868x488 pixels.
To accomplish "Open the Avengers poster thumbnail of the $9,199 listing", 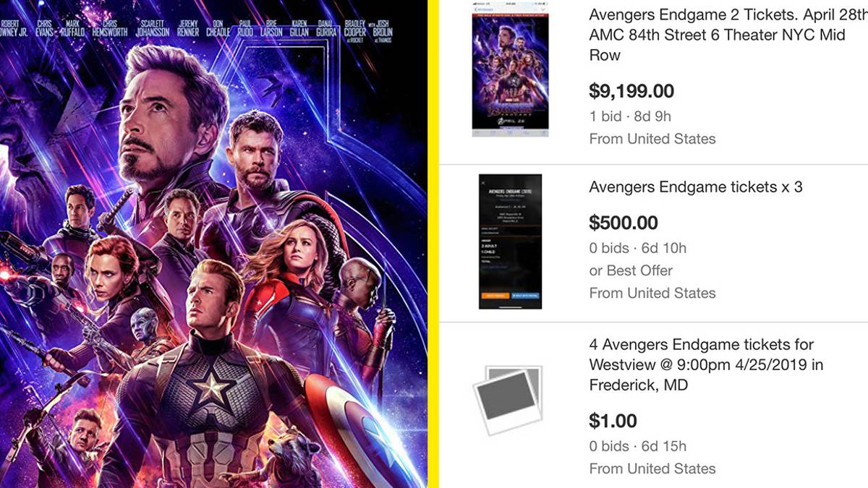I will pos(510,74).
